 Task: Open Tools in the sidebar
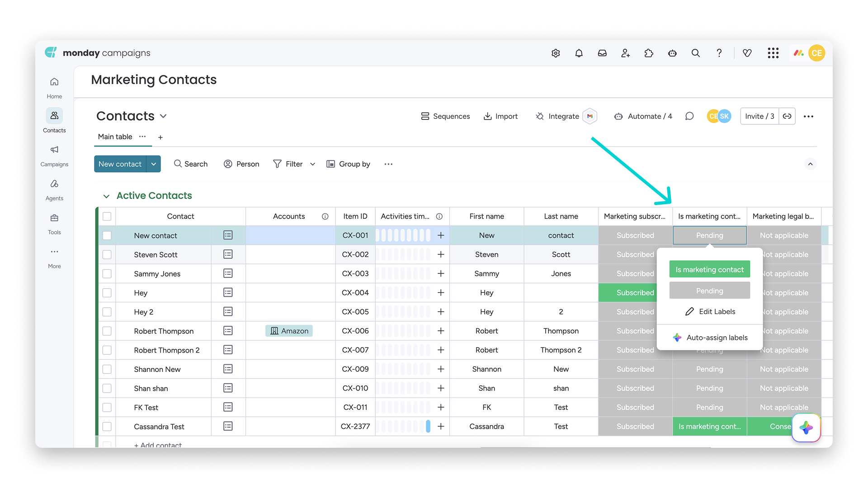(x=54, y=224)
